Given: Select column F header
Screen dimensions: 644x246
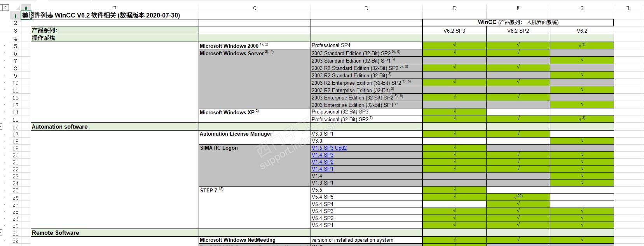Looking at the screenshot, I should [518, 8].
